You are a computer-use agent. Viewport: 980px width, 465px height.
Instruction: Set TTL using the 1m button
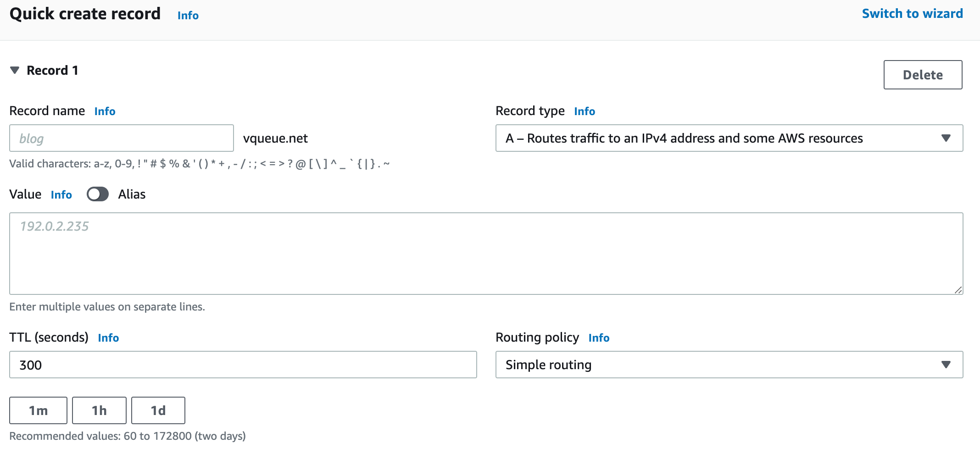pos(38,410)
